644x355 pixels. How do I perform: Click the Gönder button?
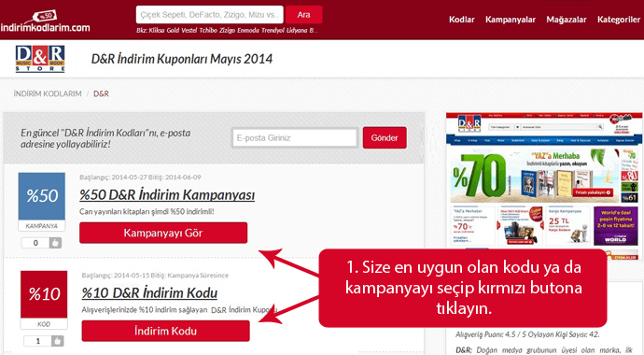pyautogui.click(x=385, y=137)
